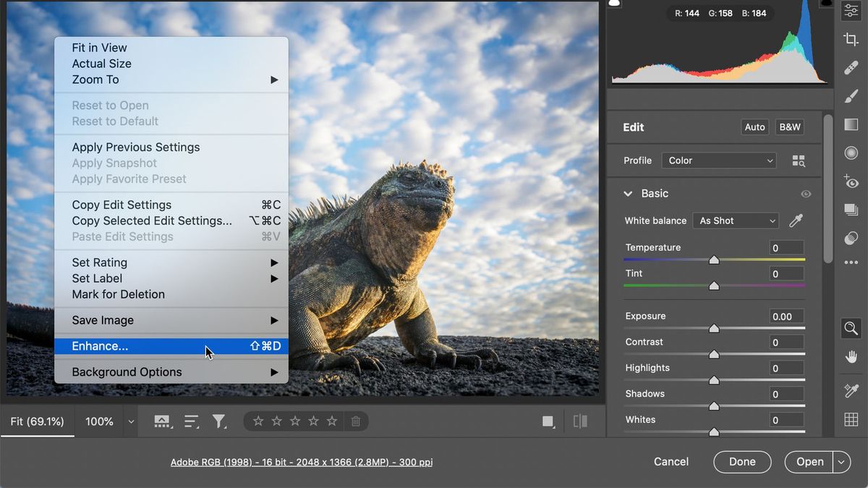This screenshot has width=868, height=488.
Task: Open the filmstrip filter funnel
Action: click(220, 421)
